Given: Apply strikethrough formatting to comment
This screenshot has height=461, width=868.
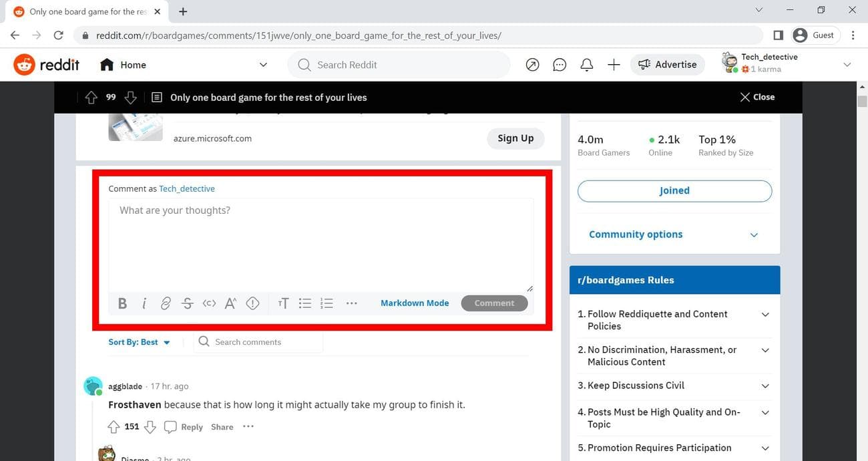Looking at the screenshot, I should [x=188, y=303].
